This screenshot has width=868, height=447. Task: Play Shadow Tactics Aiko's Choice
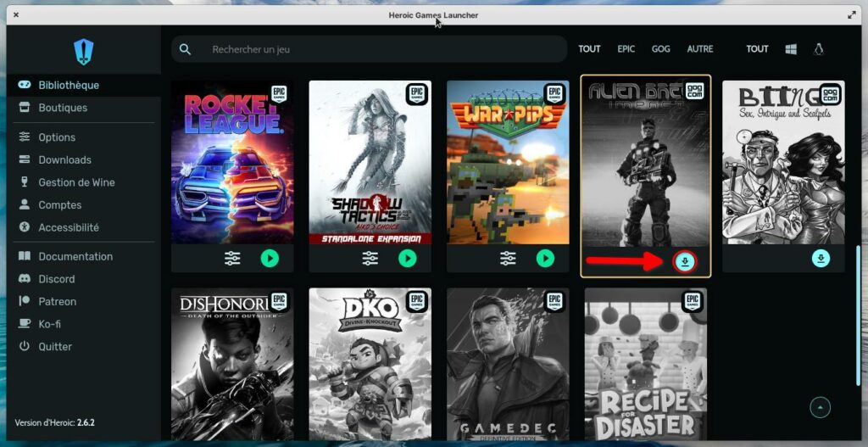pos(408,259)
